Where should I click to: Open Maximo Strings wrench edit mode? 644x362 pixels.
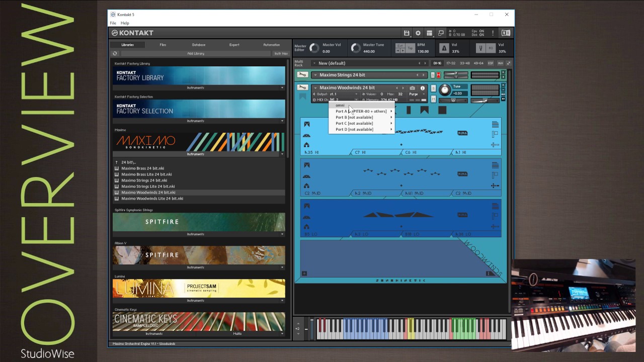coord(302,75)
